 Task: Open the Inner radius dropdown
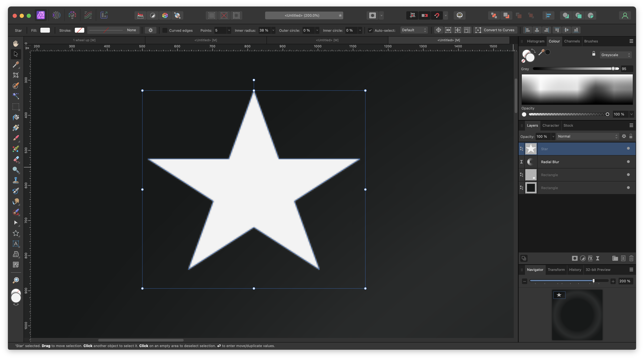(x=273, y=30)
